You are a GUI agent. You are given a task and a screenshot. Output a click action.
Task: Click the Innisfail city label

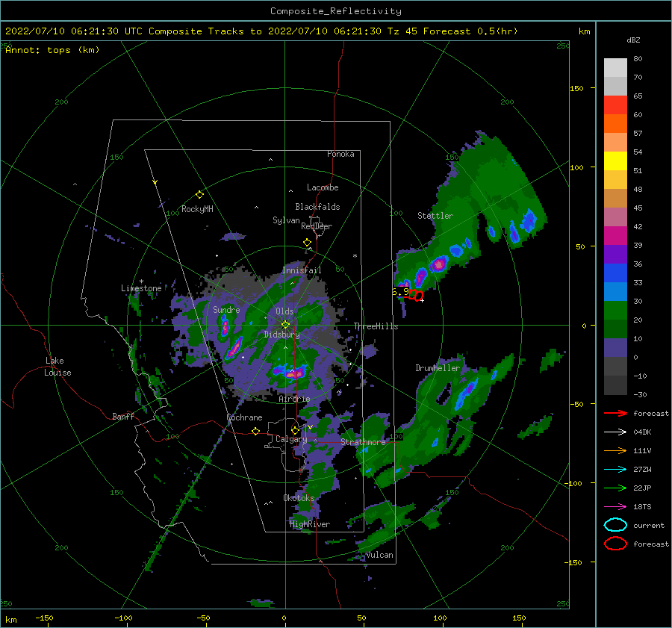(x=302, y=270)
